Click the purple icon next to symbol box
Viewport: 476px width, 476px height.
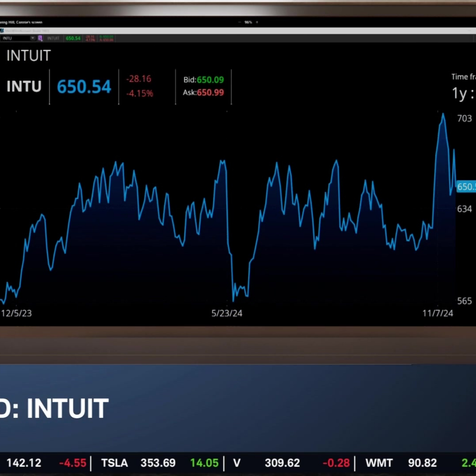[x=40, y=38]
